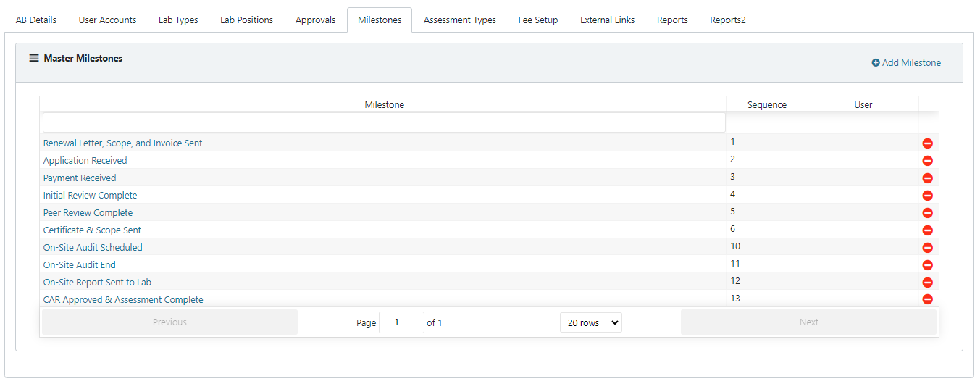This screenshot has height=384, width=980.
Task: Click the Next page button
Action: point(808,322)
